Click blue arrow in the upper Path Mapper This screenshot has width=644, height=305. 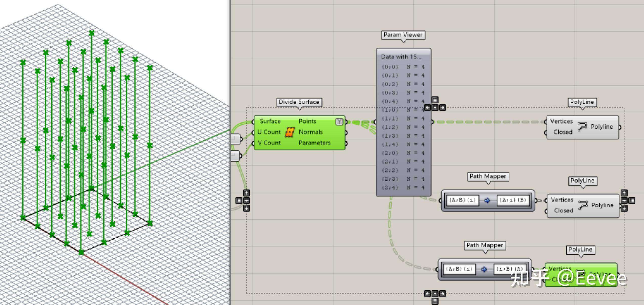click(x=487, y=201)
